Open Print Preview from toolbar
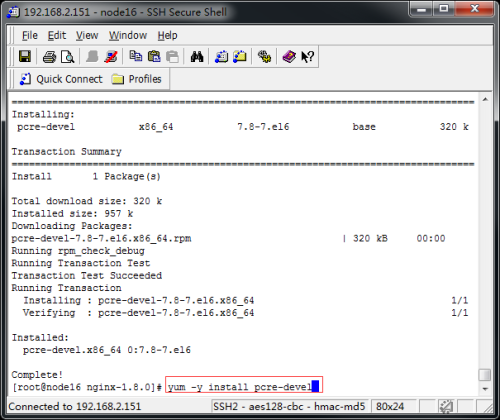This screenshot has height=420, width=500. [68, 57]
